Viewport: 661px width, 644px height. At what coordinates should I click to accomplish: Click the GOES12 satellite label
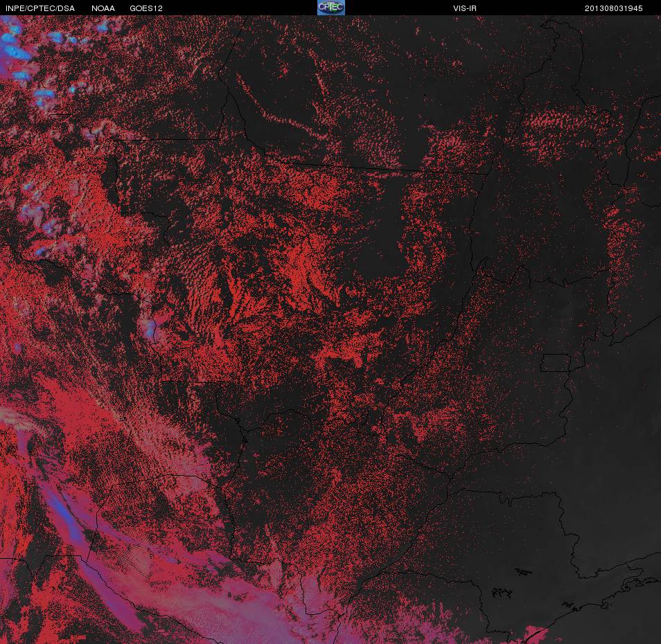146,8
